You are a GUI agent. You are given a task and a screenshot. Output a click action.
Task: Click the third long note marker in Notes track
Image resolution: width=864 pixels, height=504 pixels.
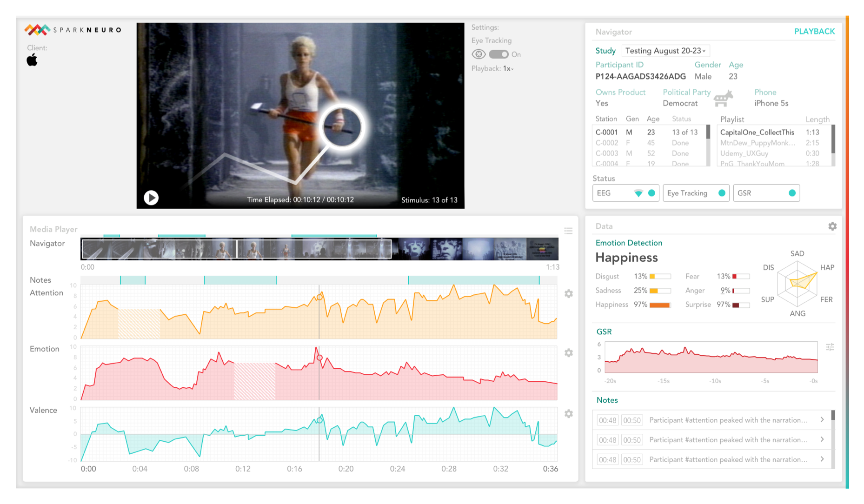(474, 280)
